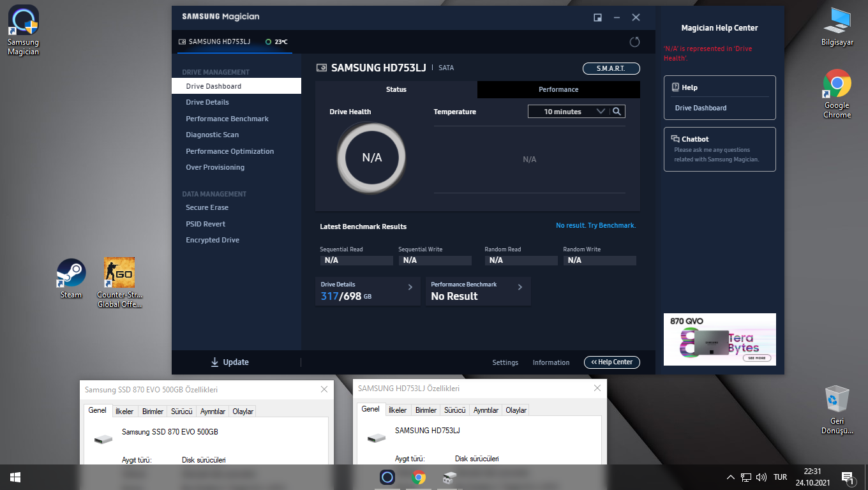The height and width of the screenshot is (490, 868).
Task: Open the notification center in taskbar
Action: point(848,477)
